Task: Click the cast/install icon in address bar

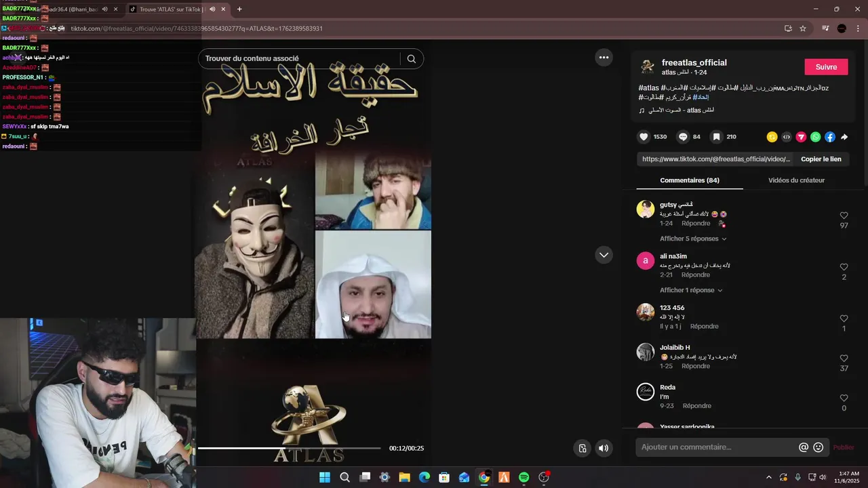Action: click(788, 28)
